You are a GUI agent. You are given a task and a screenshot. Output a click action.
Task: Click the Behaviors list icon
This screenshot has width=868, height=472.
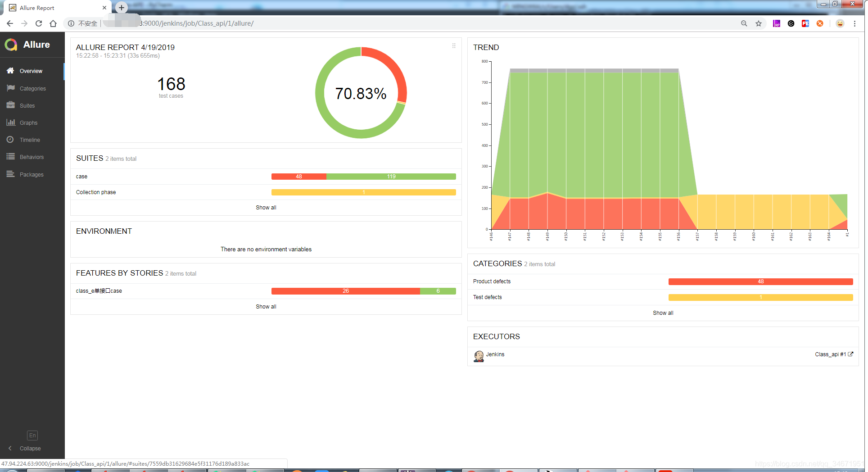[x=11, y=157]
